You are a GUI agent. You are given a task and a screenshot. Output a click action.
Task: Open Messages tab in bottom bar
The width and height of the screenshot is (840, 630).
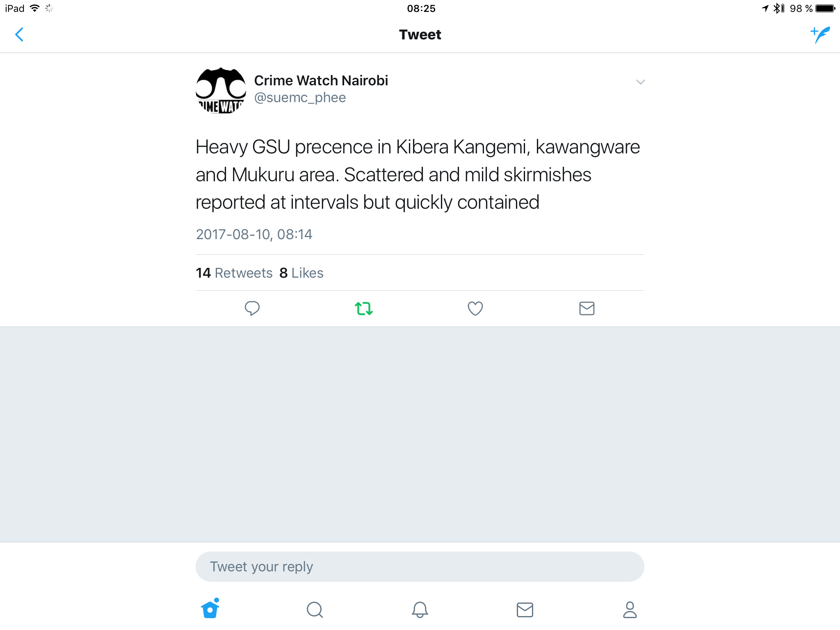tap(525, 610)
